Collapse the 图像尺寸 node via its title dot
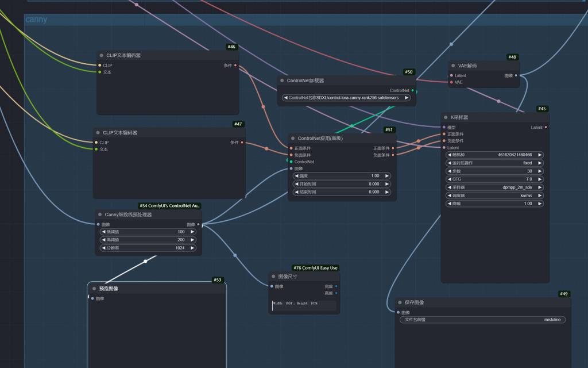 (273, 277)
